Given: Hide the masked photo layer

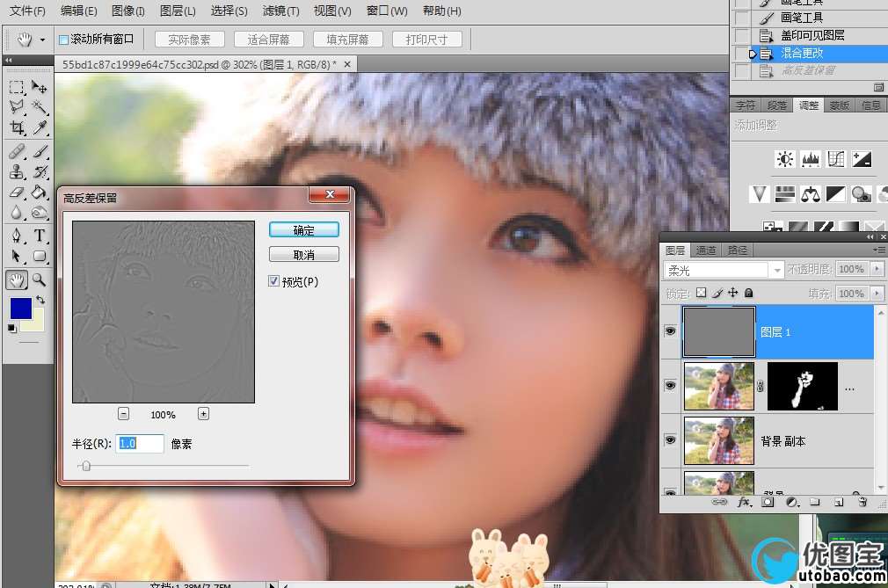Looking at the screenshot, I should click(x=670, y=385).
